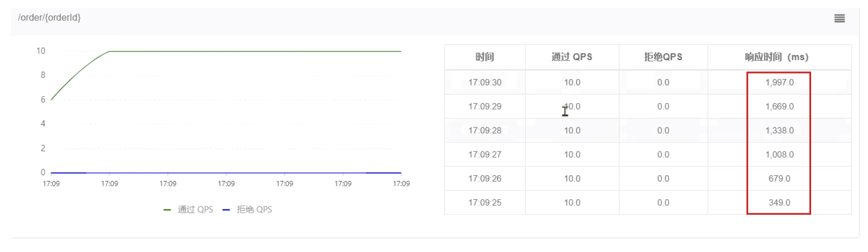Click the 349.0 response time value
This screenshot has height=252, width=868.
(x=779, y=203)
